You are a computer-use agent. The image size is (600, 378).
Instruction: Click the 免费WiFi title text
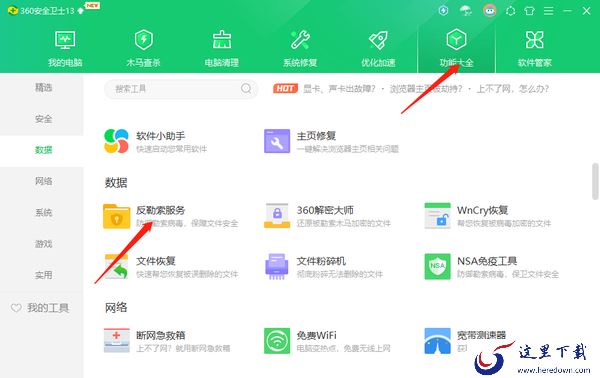[317, 335]
